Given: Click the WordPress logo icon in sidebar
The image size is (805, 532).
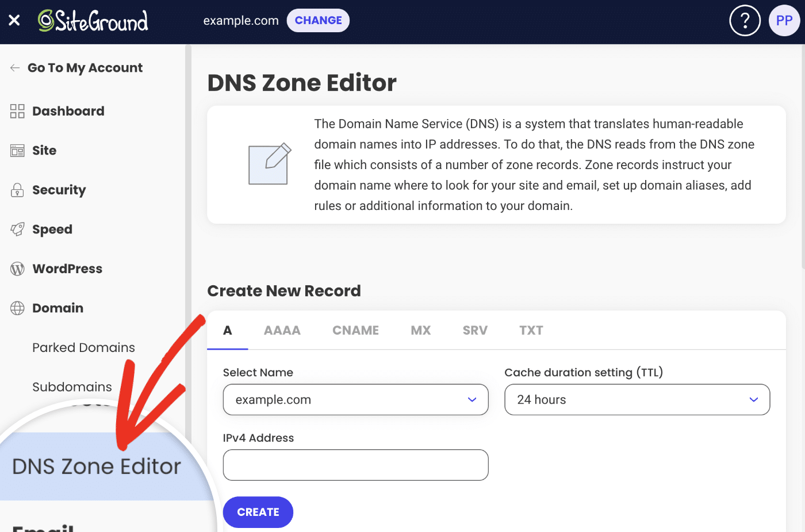Looking at the screenshot, I should [17, 269].
